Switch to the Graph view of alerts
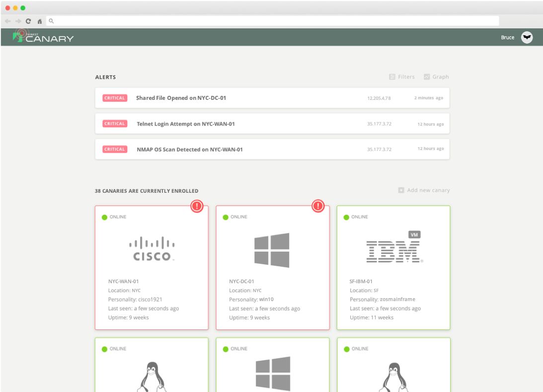 tap(436, 77)
